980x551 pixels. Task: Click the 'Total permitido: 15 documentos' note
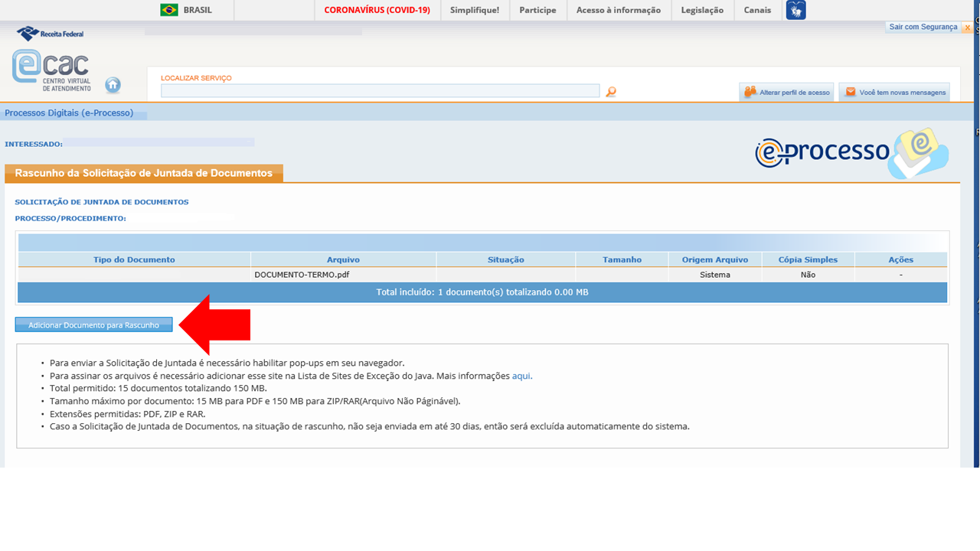point(158,389)
